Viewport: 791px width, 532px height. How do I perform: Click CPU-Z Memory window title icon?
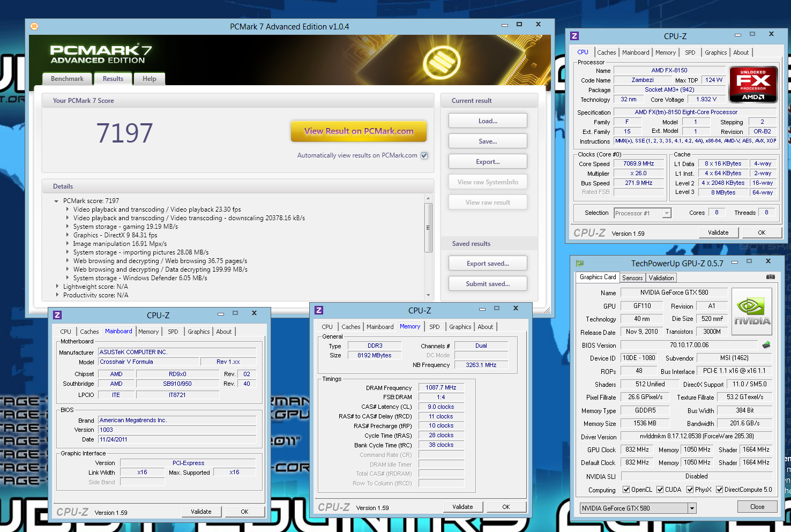pos(319,310)
